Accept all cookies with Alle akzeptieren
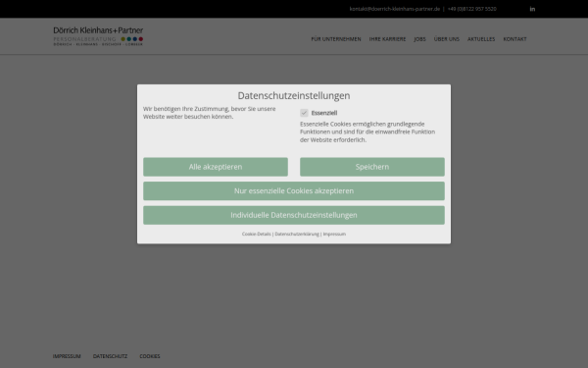The width and height of the screenshot is (588, 368). (216, 167)
